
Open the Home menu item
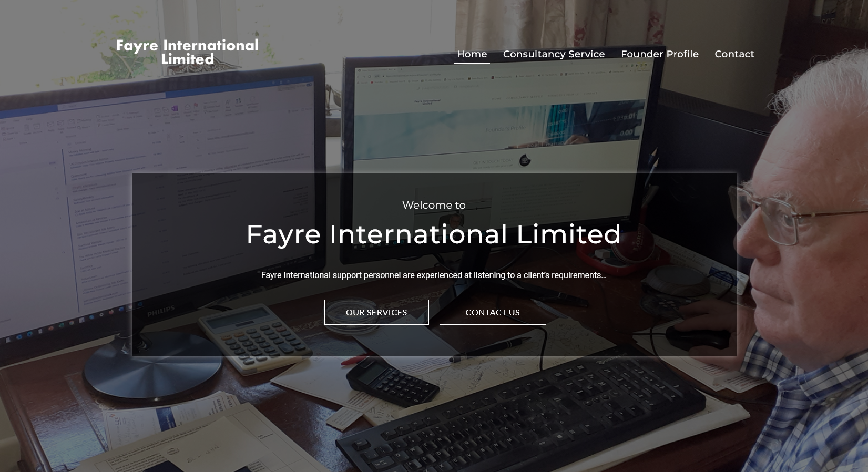coord(472,54)
